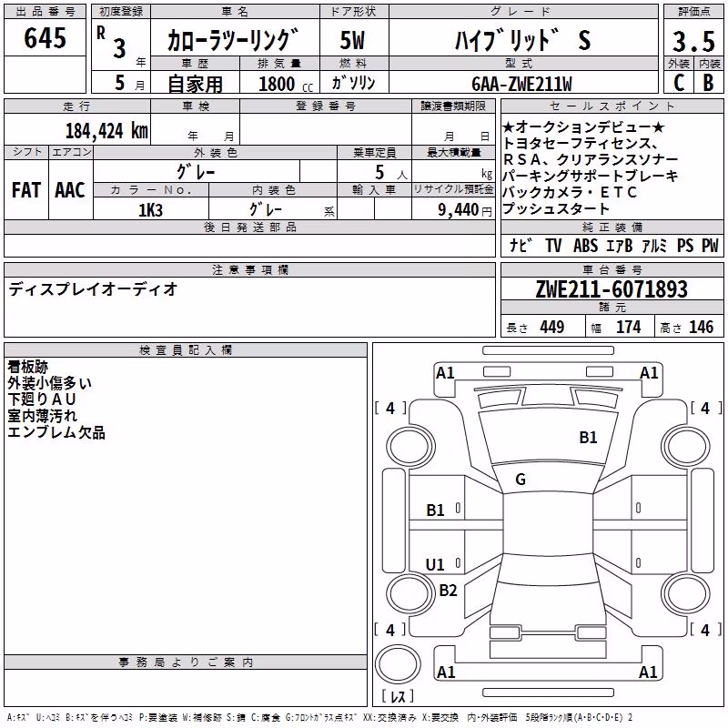
Task: Click the ナビ equipment label
Action: coord(520,245)
